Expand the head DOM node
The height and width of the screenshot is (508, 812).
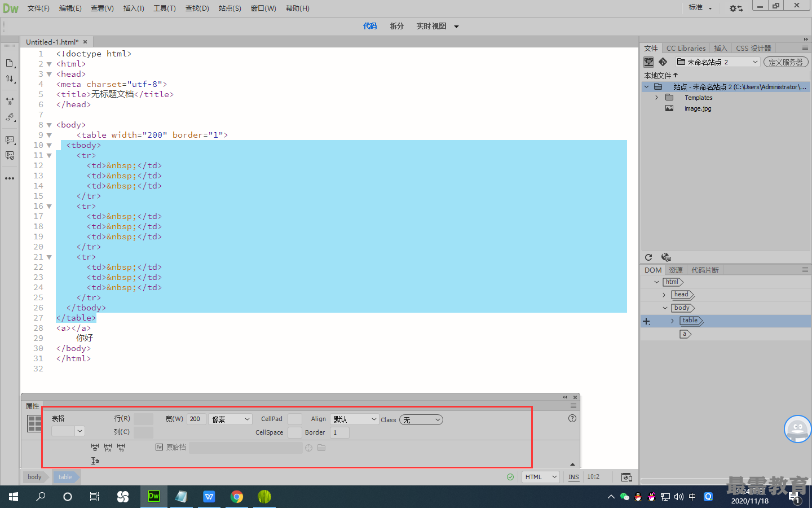point(664,295)
